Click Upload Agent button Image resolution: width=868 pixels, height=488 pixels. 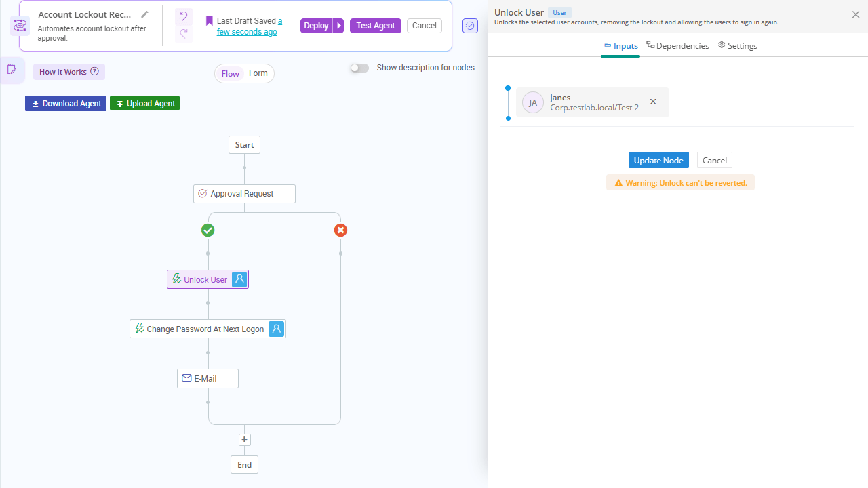(144, 104)
